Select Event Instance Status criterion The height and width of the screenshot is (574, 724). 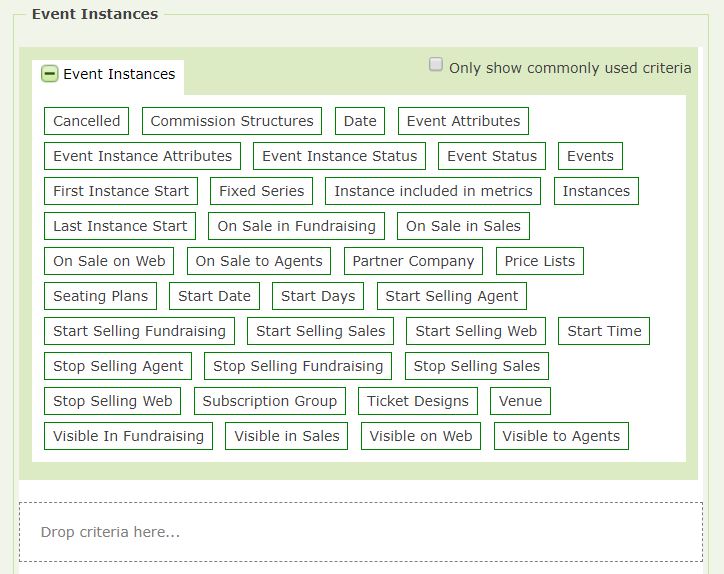tap(339, 156)
